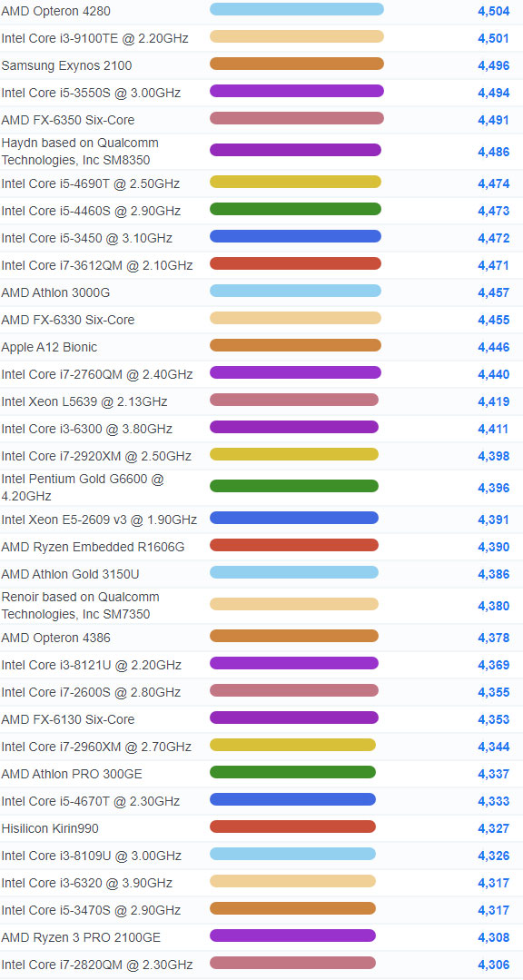The width and height of the screenshot is (523, 980).
Task: Click the score 4,491
Action: click(494, 120)
